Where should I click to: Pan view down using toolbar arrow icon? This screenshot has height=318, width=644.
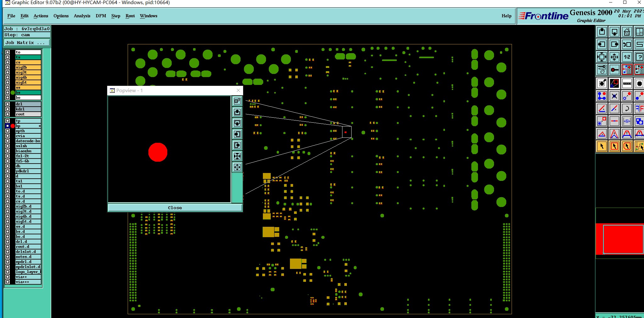[614, 31]
